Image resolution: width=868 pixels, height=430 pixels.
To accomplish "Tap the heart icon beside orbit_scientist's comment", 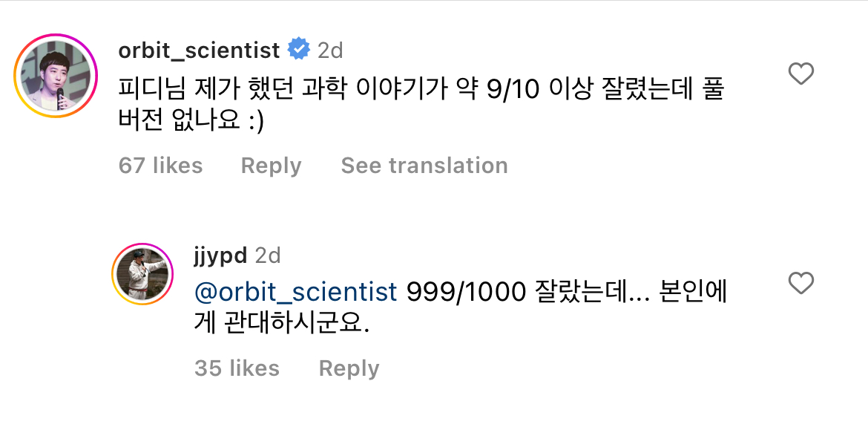I will (800, 74).
